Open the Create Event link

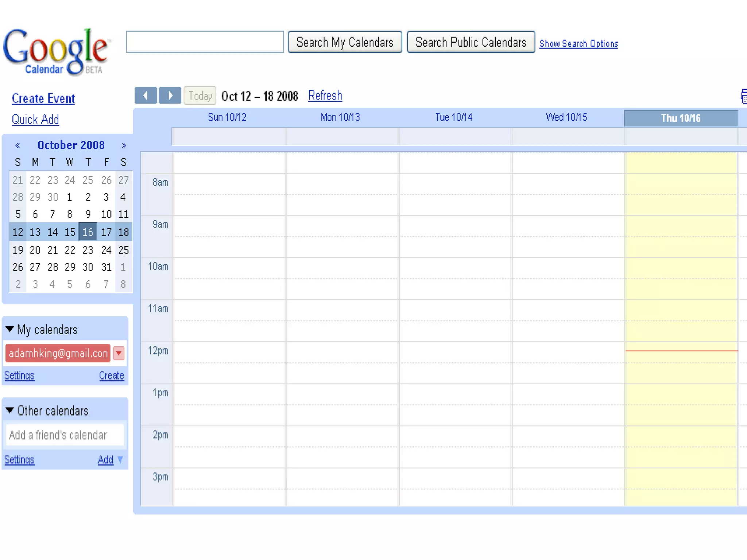click(x=43, y=98)
